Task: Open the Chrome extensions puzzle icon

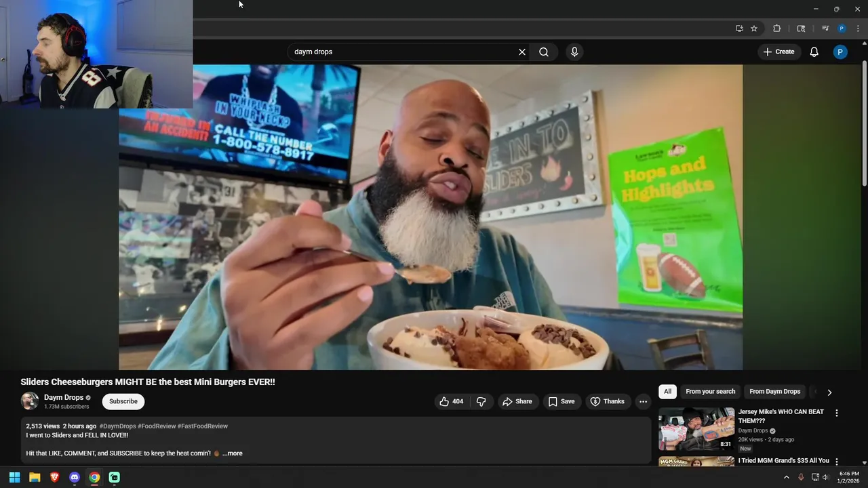Action: tap(777, 28)
